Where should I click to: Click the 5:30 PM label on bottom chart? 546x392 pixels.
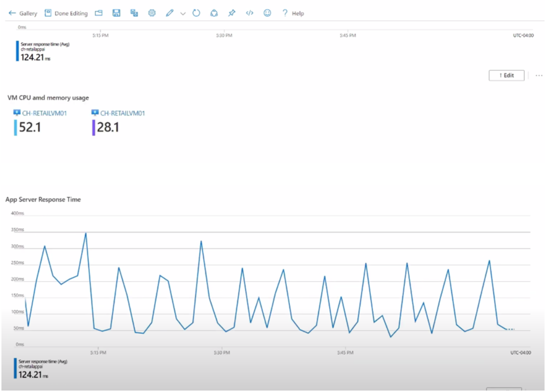click(222, 353)
